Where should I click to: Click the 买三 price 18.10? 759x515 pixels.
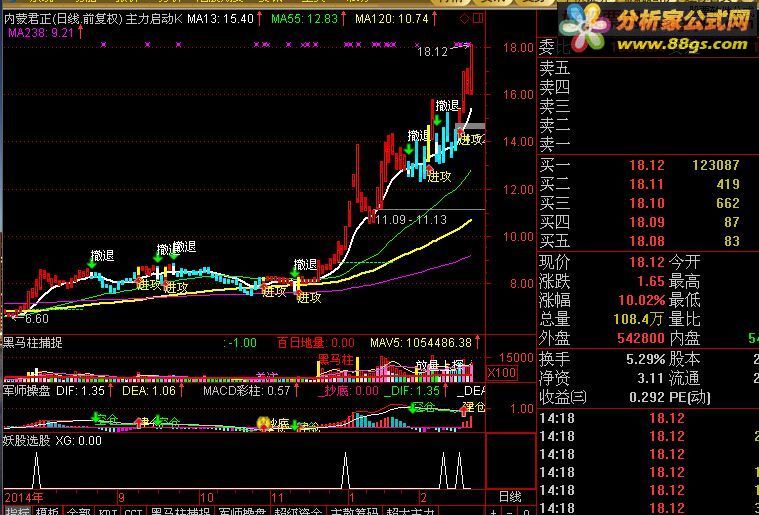(x=647, y=203)
